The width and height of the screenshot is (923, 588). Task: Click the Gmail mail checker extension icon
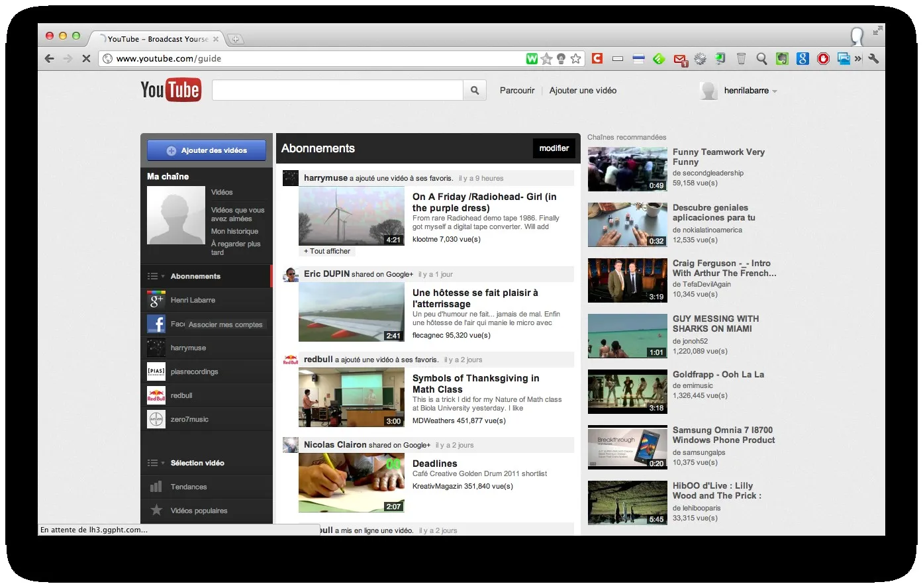[681, 60]
